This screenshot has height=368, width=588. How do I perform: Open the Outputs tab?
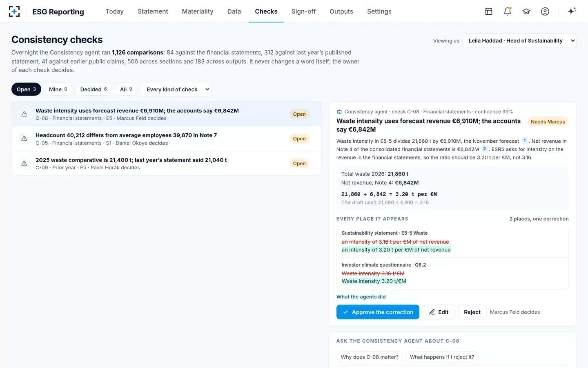(341, 11)
